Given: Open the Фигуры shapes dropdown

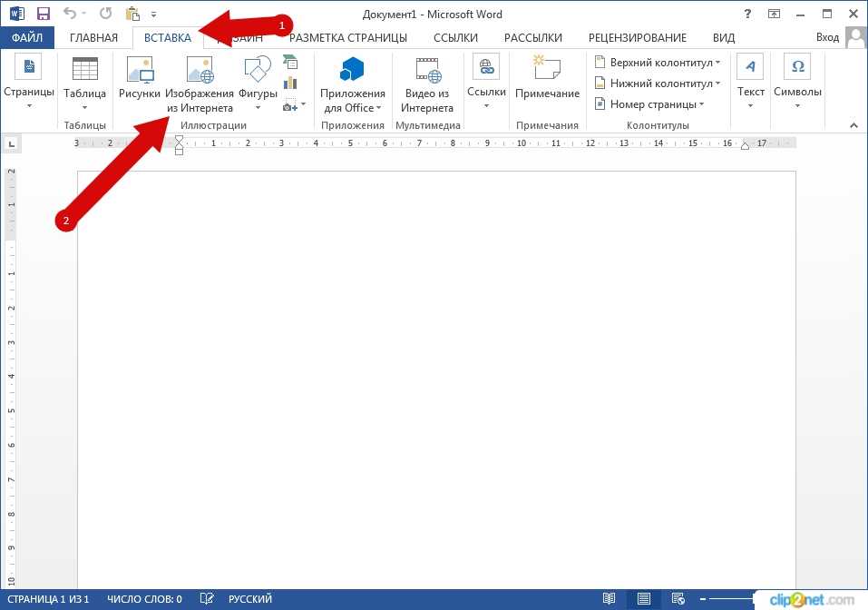Looking at the screenshot, I should click(x=258, y=84).
